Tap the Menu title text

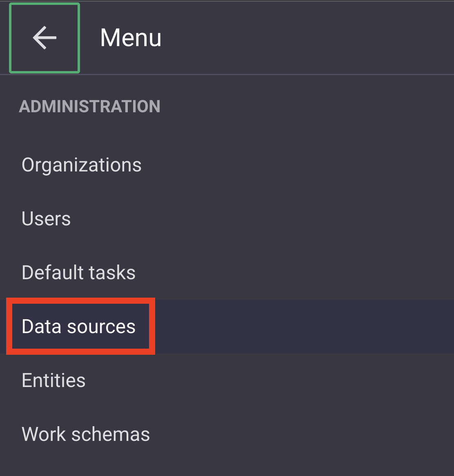point(131,37)
